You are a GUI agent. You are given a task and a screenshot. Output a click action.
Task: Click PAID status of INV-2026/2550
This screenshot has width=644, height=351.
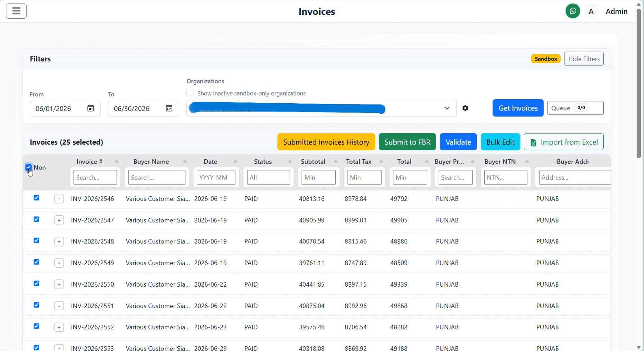251,284
